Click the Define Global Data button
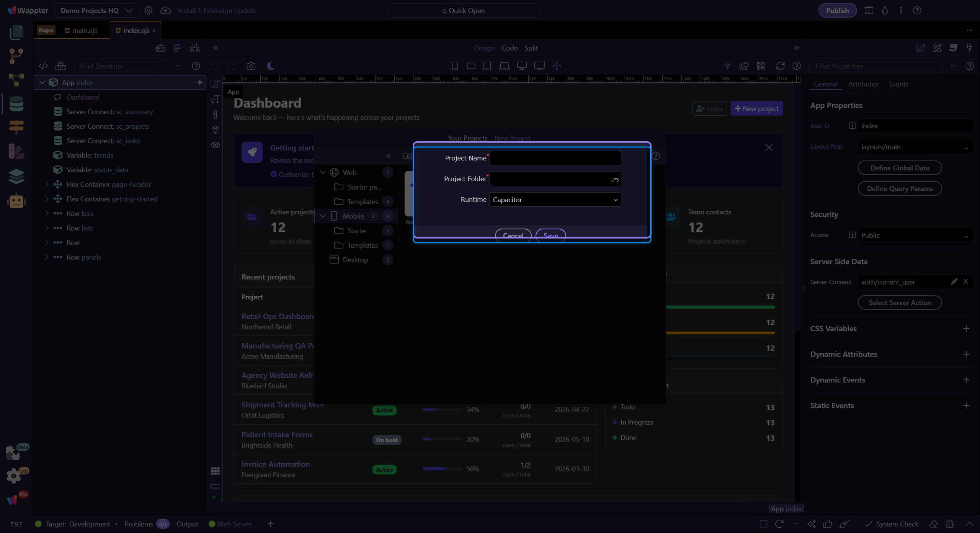This screenshot has width=980, height=533. coord(900,168)
